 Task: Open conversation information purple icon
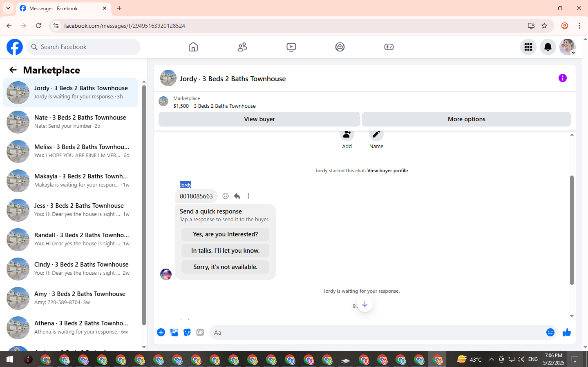pos(563,78)
